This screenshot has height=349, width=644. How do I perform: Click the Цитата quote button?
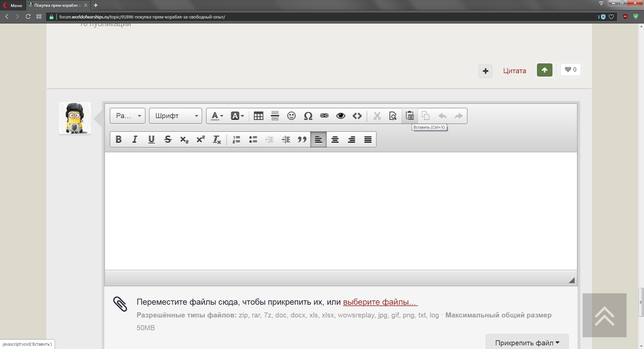(x=515, y=71)
